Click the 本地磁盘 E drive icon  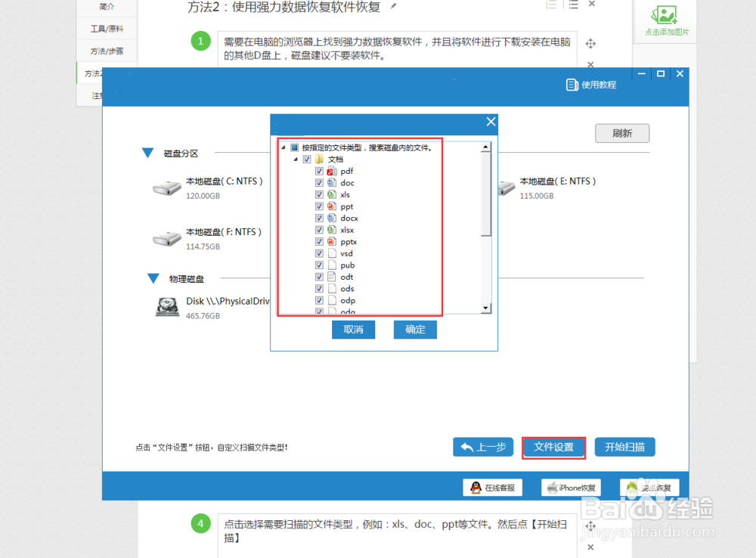tap(507, 188)
